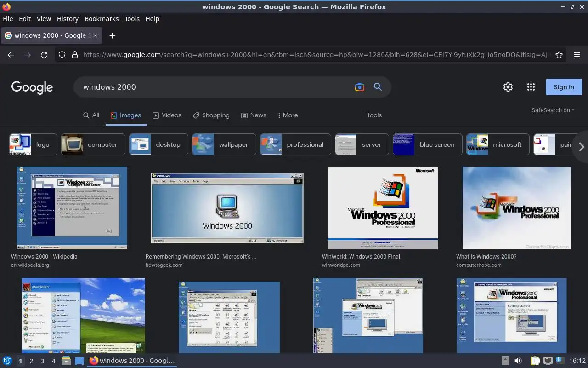Viewport: 588px width, 368px height.
Task: Filter images by the blue screen chip
Action: [427, 144]
